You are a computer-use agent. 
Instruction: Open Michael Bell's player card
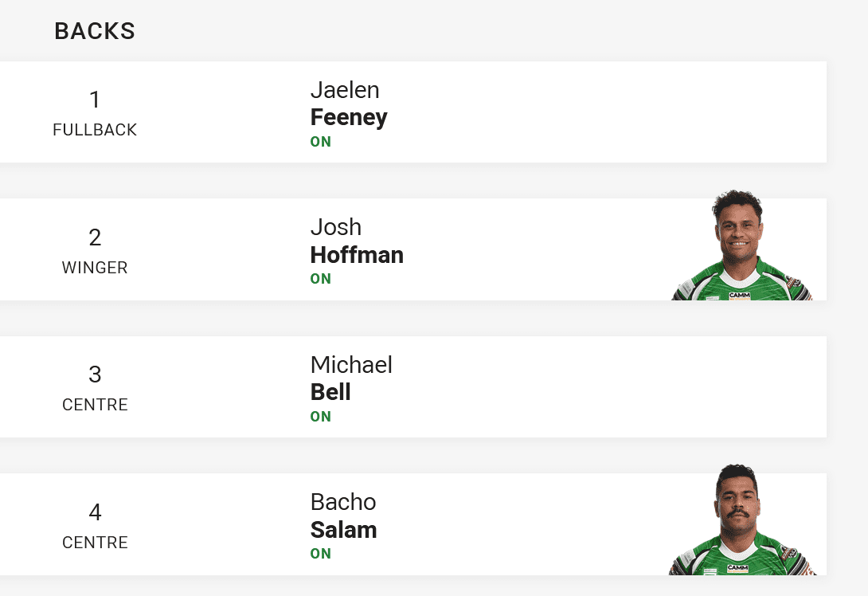click(413, 386)
